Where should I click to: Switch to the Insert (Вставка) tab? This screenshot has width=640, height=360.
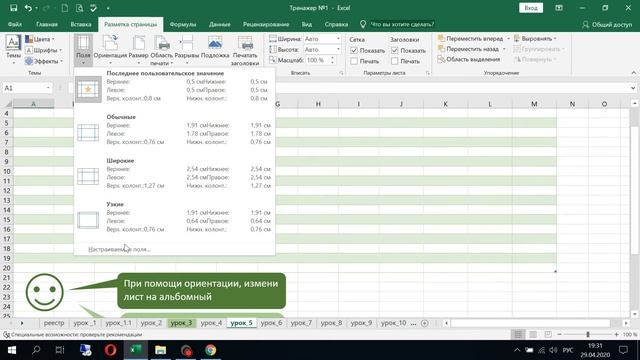(81, 24)
